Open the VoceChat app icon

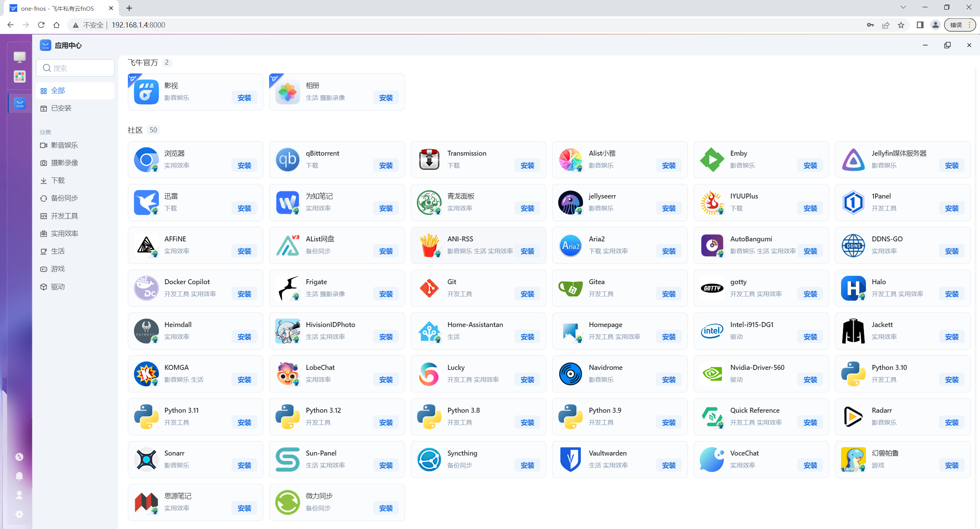(712, 459)
